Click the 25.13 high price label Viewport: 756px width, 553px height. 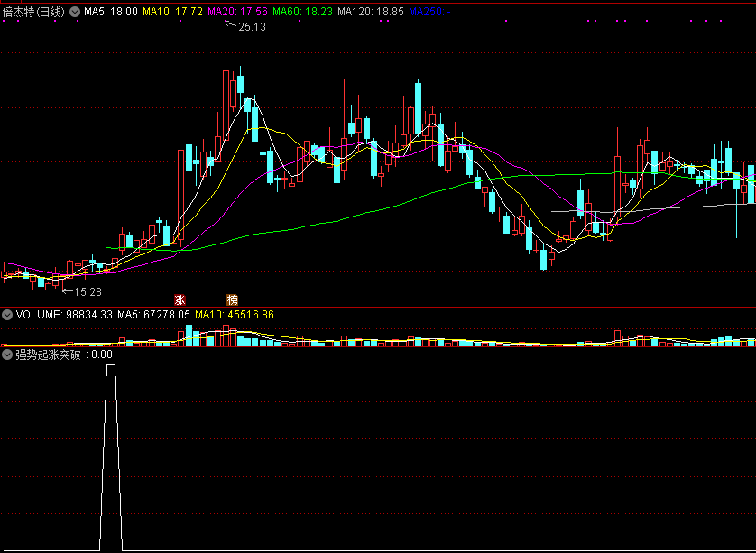tap(253, 27)
